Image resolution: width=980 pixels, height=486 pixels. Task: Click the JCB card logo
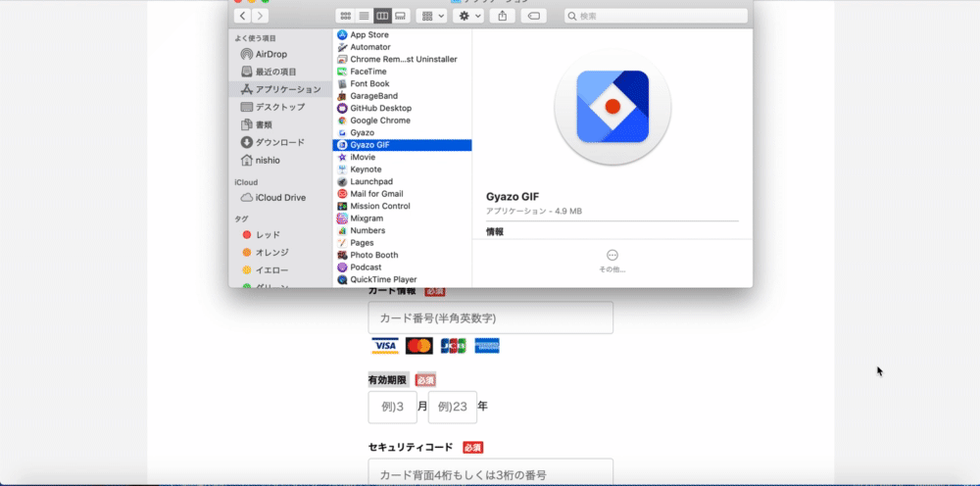coord(453,346)
